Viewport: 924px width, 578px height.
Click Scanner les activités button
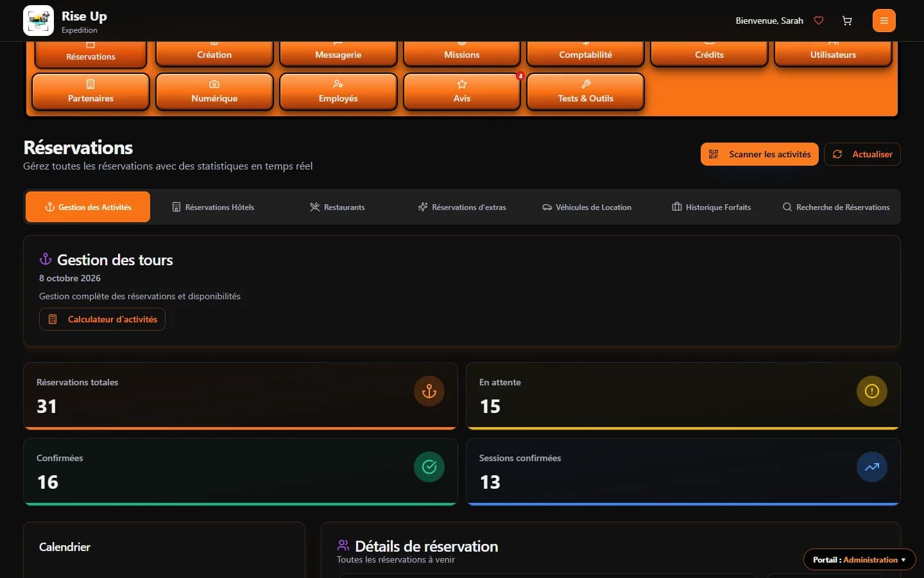759,154
